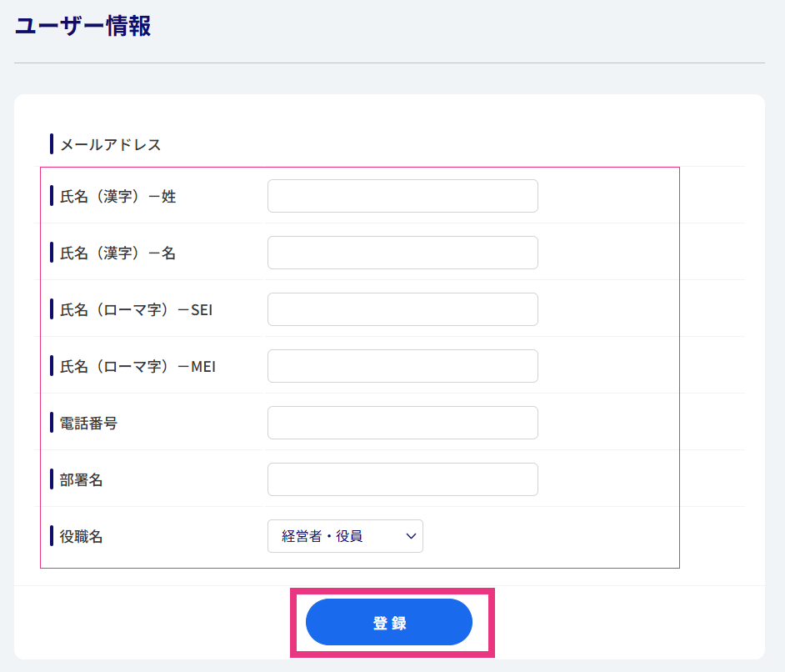Click the 氏名(漢字)-姓 input field
Image resolution: width=785 pixels, height=672 pixels.
(x=402, y=196)
